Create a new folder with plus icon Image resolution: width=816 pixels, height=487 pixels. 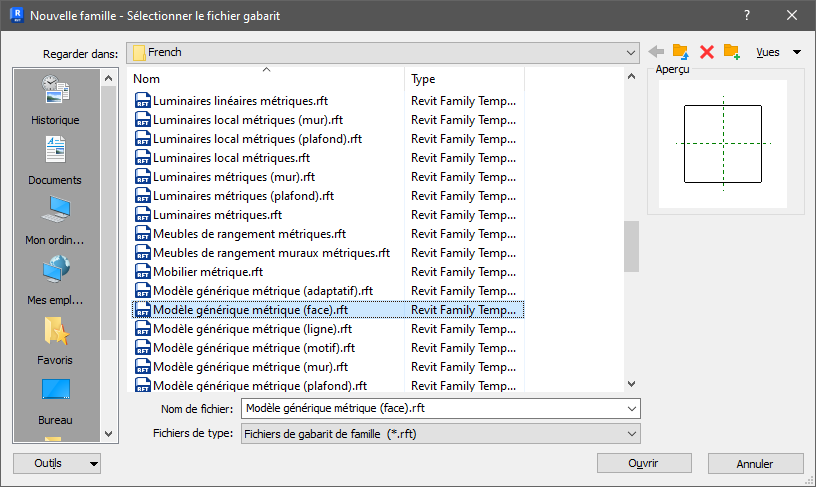732,52
